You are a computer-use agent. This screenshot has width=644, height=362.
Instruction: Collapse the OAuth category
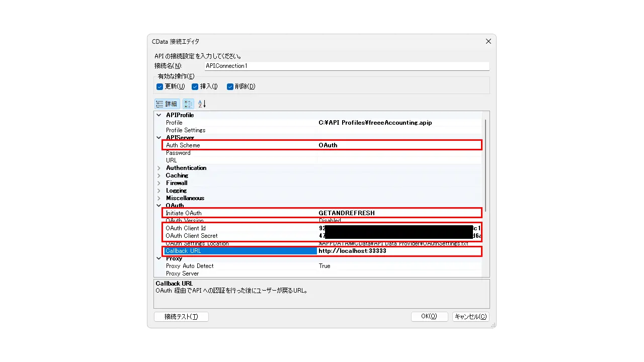(159, 206)
